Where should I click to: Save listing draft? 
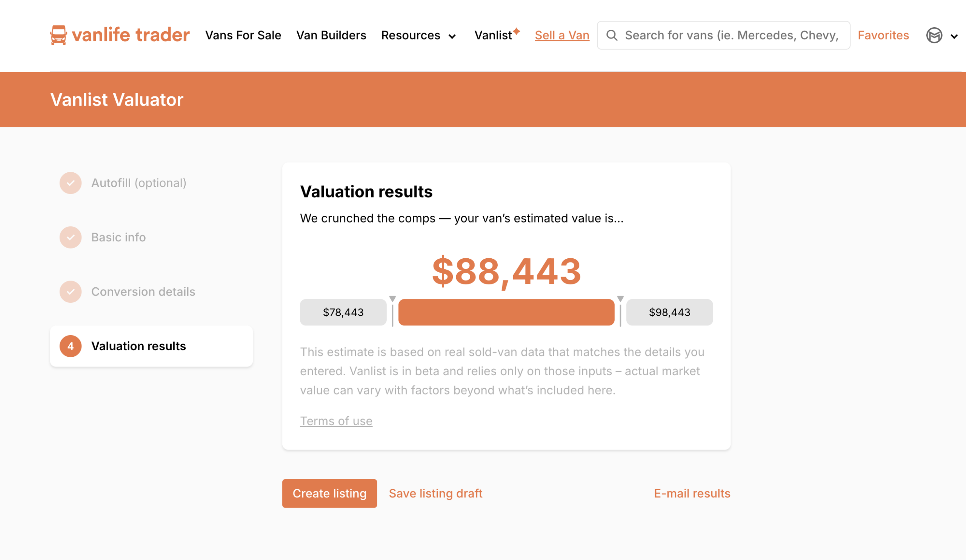pyautogui.click(x=435, y=493)
